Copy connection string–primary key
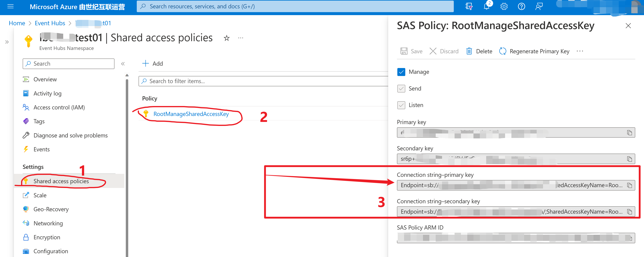The image size is (644, 257). 629,185
